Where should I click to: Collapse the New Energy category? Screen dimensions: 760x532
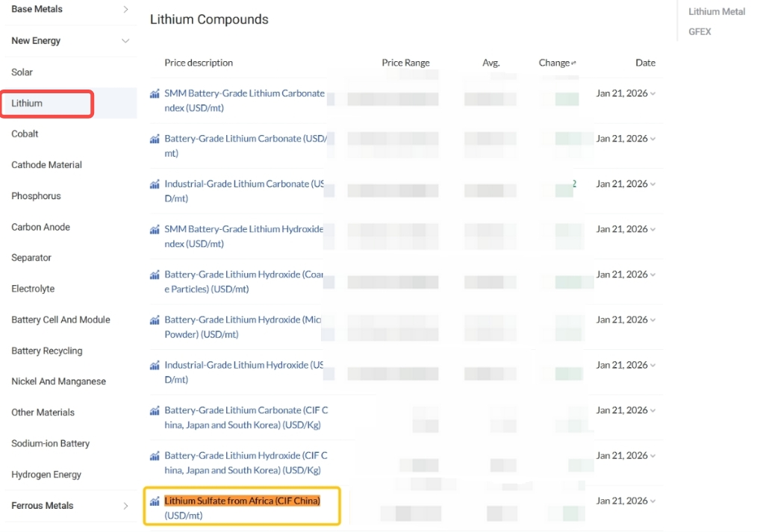[x=125, y=41]
